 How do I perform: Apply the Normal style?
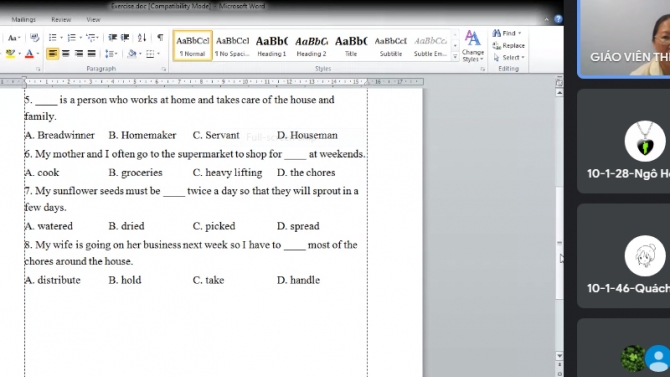coord(193,45)
